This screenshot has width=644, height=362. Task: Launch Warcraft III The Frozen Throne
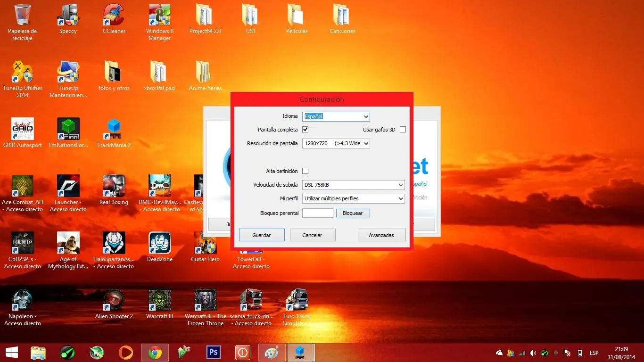pos(205,307)
